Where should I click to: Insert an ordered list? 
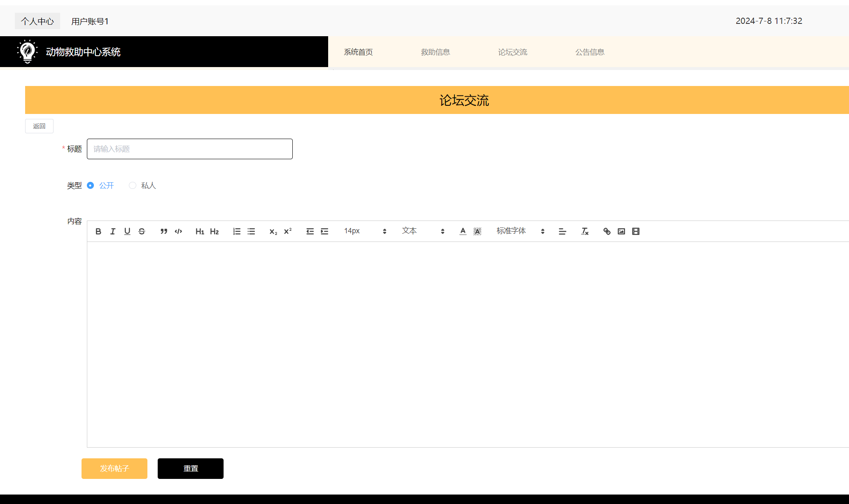pyautogui.click(x=236, y=231)
